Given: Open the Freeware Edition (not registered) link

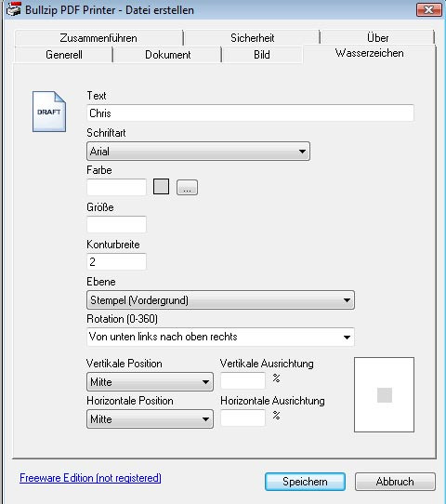Looking at the screenshot, I should [90, 478].
